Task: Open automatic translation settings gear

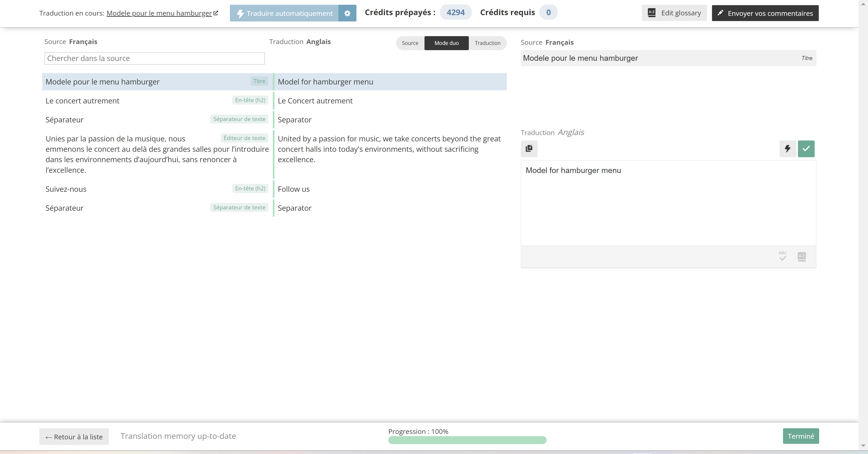Action: pyautogui.click(x=347, y=13)
